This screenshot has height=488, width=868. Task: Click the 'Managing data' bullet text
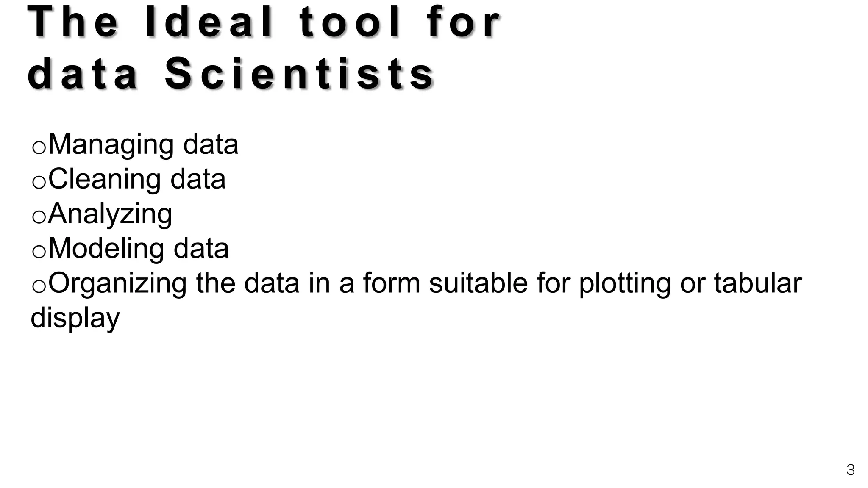click(143, 144)
